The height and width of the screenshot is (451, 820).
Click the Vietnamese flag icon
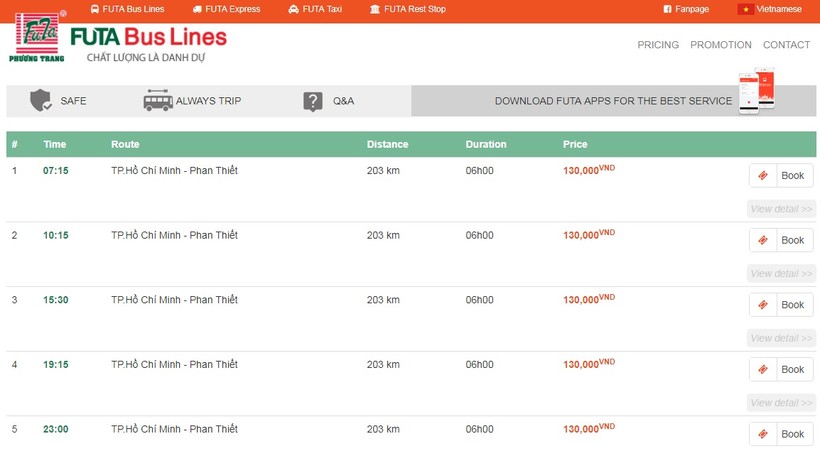(x=745, y=9)
